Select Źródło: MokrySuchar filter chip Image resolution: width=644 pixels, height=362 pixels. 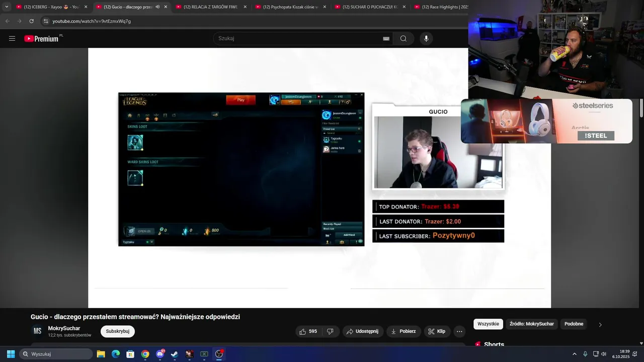point(532,324)
